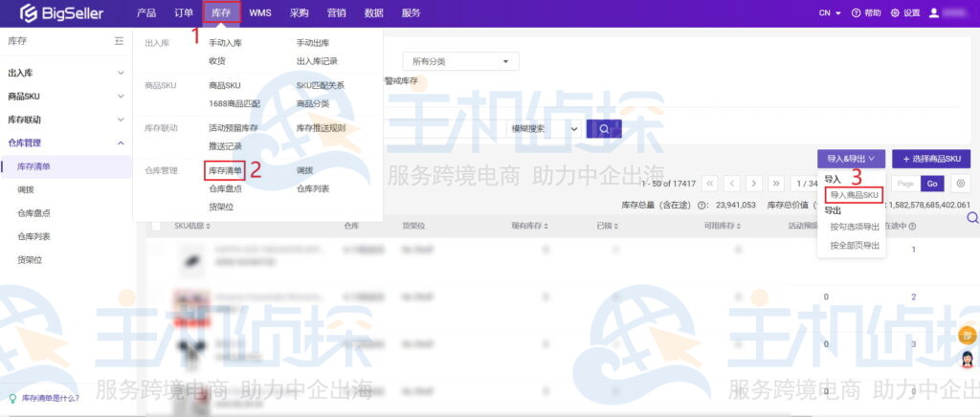Open the 库存 top menu
980x417 pixels.
coord(221,12)
